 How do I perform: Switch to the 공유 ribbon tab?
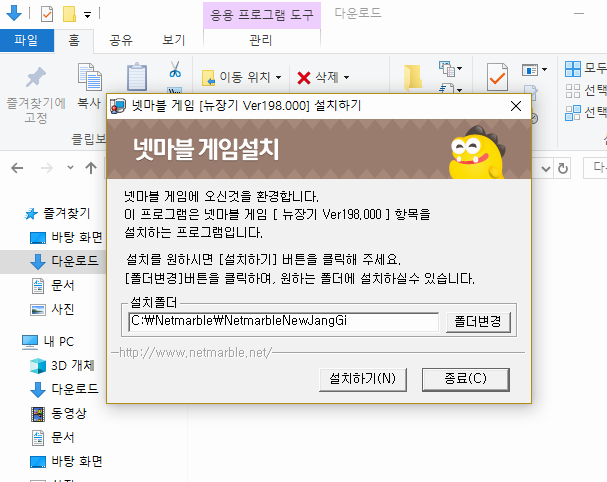(120, 40)
